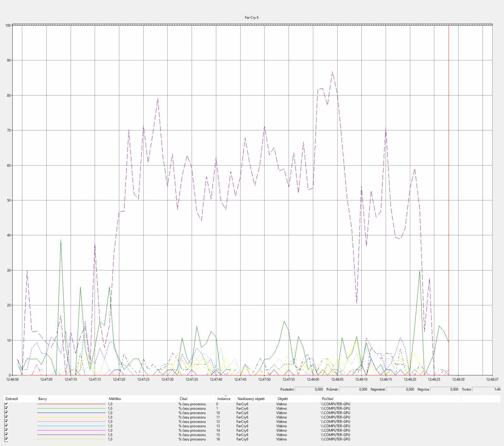The width and height of the screenshot is (504, 446).
Task: Sort by the Zobrazit column header
Action: pyautogui.click(x=20, y=399)
